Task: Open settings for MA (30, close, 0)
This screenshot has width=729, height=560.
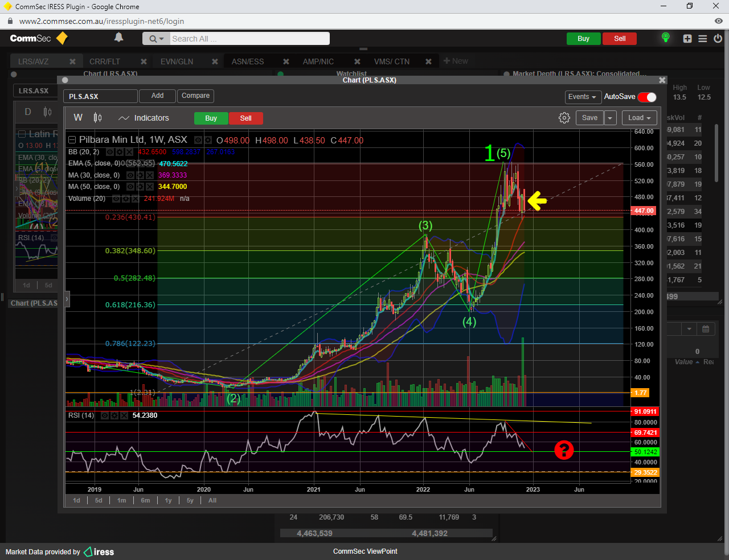Action: [x=140, y=175]
